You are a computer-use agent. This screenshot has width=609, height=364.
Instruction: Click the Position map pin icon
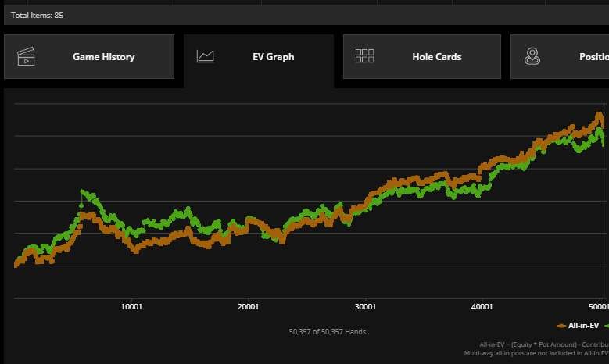click(x=532, y=56)
